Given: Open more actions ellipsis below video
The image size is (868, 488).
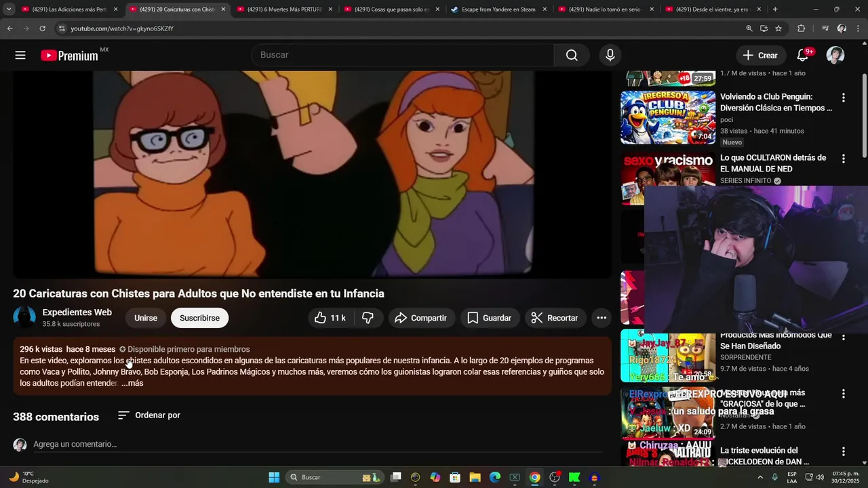Looking at the screenshot, I should pos(601,318).
